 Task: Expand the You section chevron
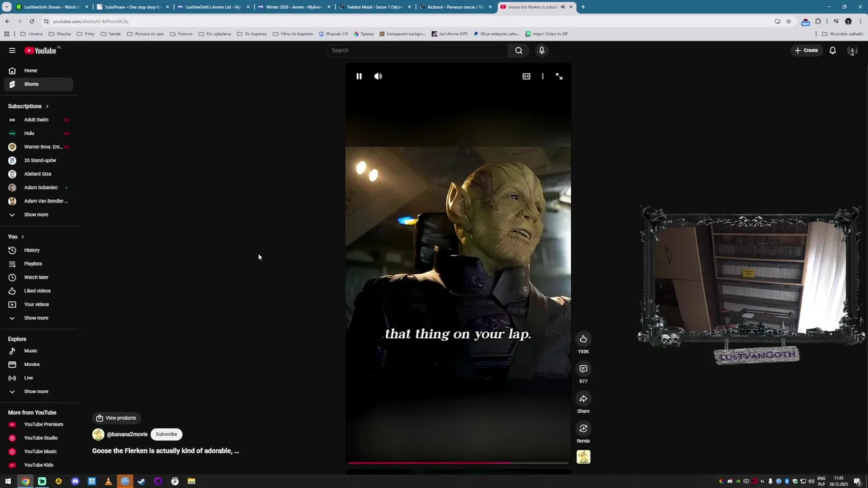pyautogui.click(x=22, y=237)
